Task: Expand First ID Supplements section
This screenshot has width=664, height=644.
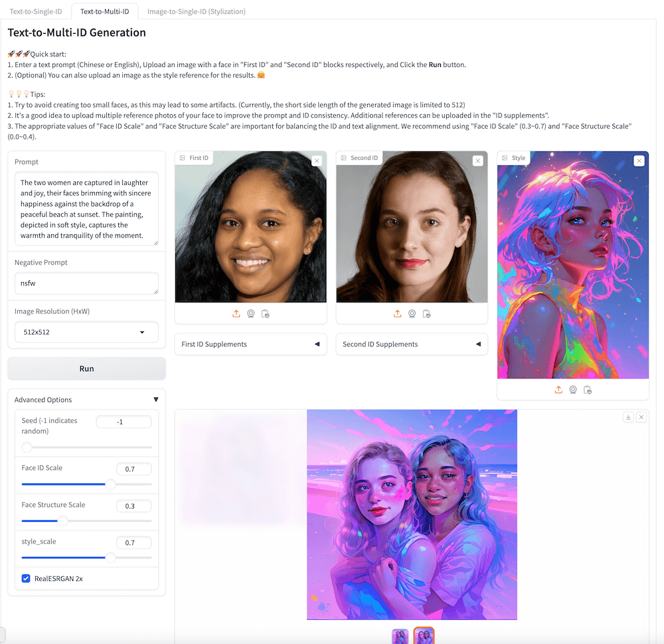Action: coord(250,344)
